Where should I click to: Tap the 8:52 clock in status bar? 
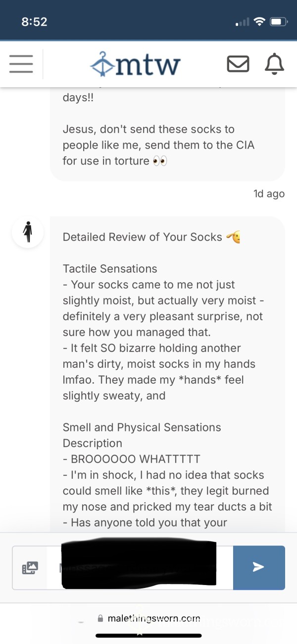point(34,22)
